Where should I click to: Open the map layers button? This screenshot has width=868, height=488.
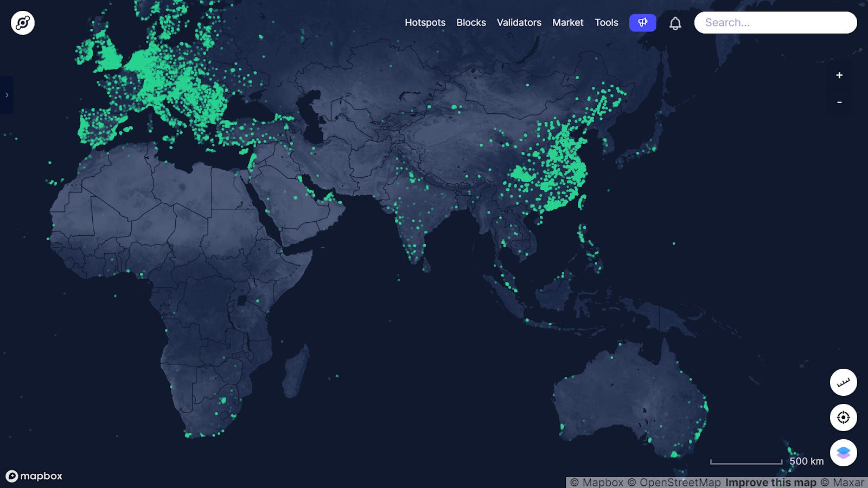click(844, 453)
